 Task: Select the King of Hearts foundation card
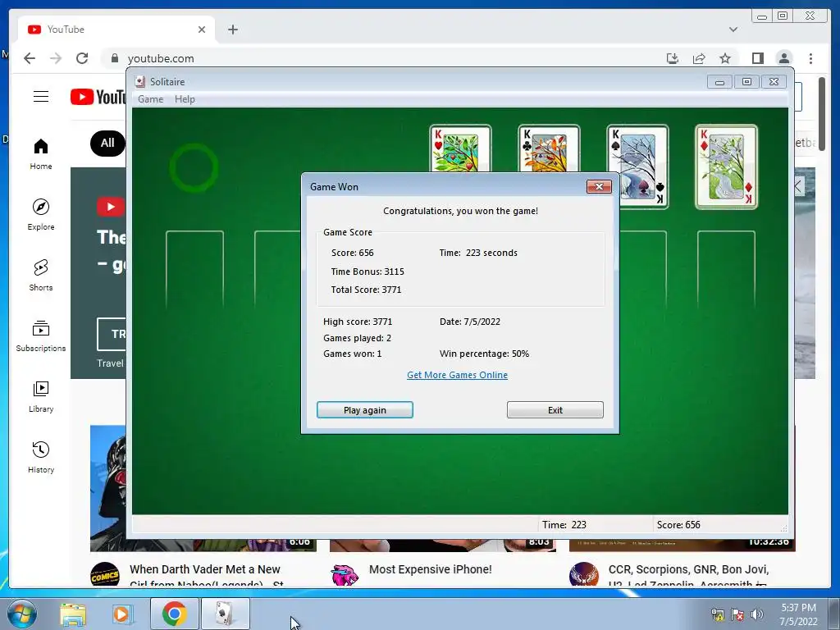(460, 149)
